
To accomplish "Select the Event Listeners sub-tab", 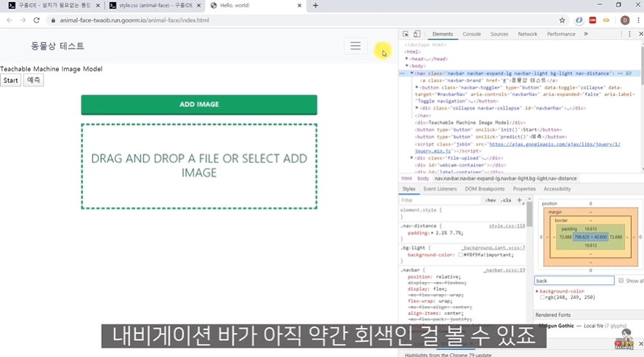I will (x=440, y=189).
